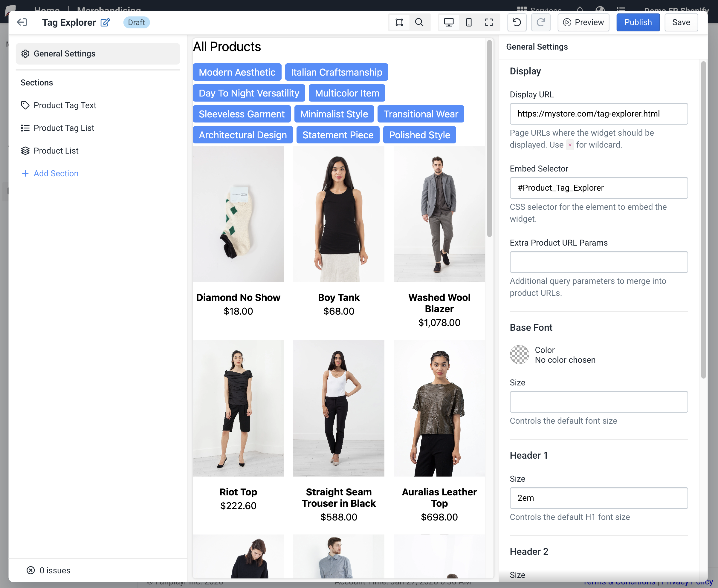The width and height of the screenshot is (718, 588).
Task: Switch to desktop preview mode
Action: click(449, 22)
